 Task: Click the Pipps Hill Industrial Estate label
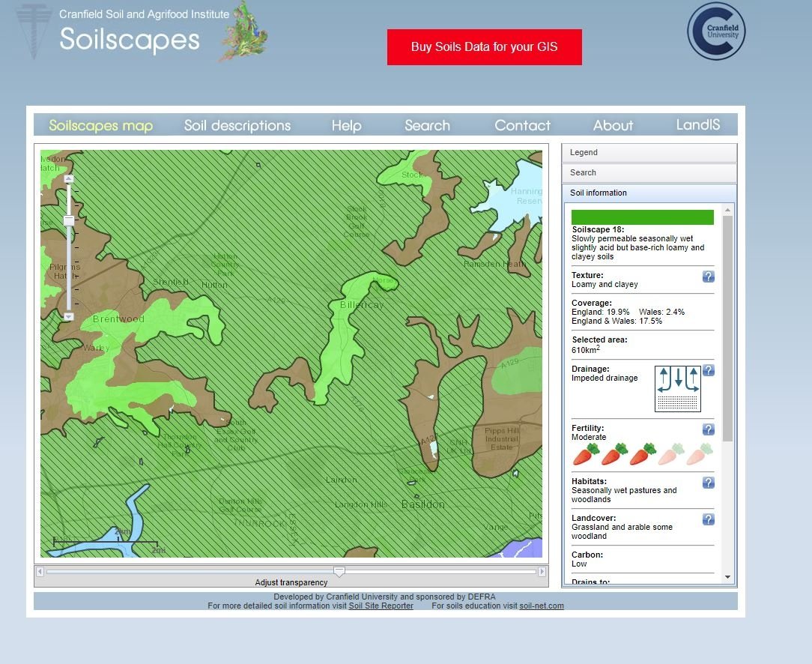501,438
